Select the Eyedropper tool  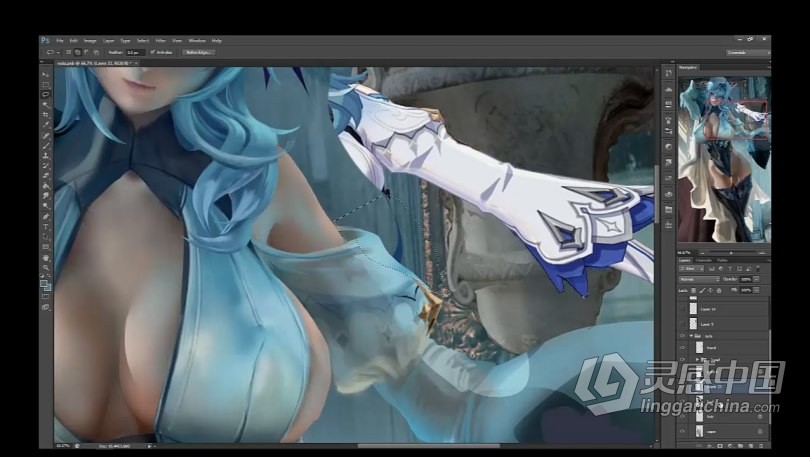[45, 125]
